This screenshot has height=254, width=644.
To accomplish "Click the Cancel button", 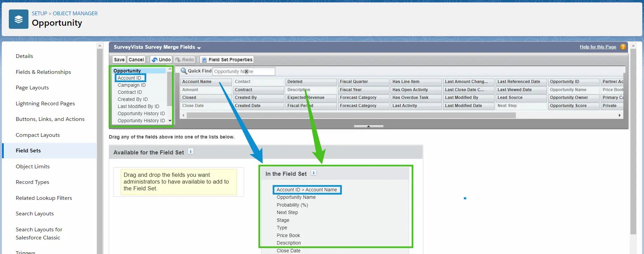I will tap(136, 60).
